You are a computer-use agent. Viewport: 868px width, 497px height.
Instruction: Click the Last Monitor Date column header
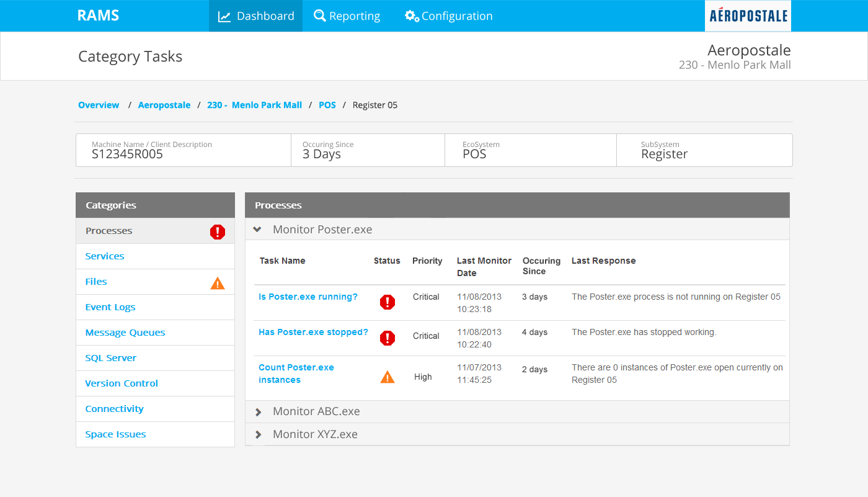pos(484,267)
